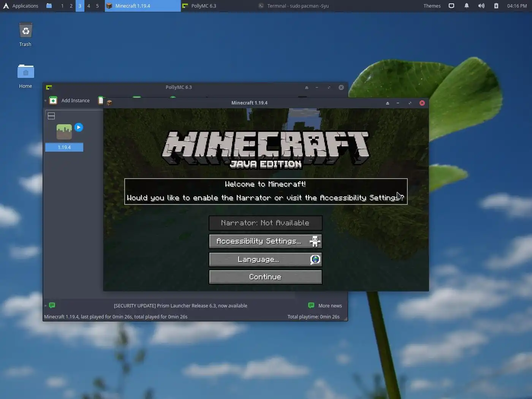Click the accessibility figure icon

click(315, 241)
